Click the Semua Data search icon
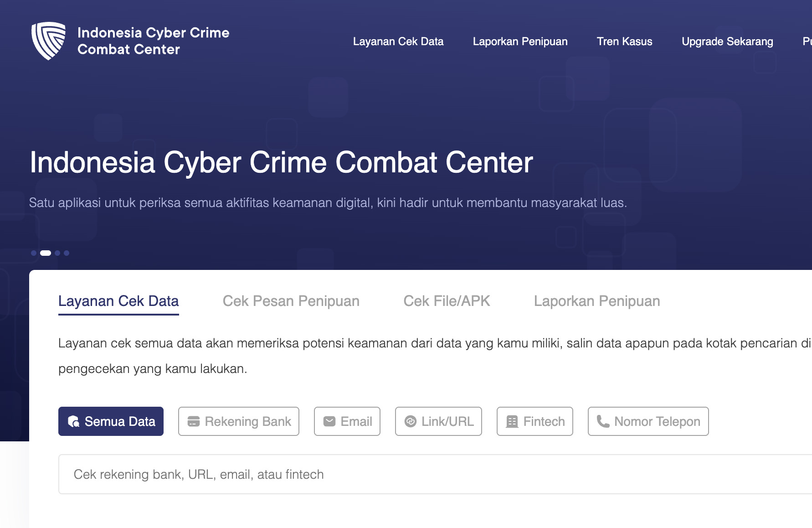The height and width of the screenshot is (528, 812). (x=73, y=421)
